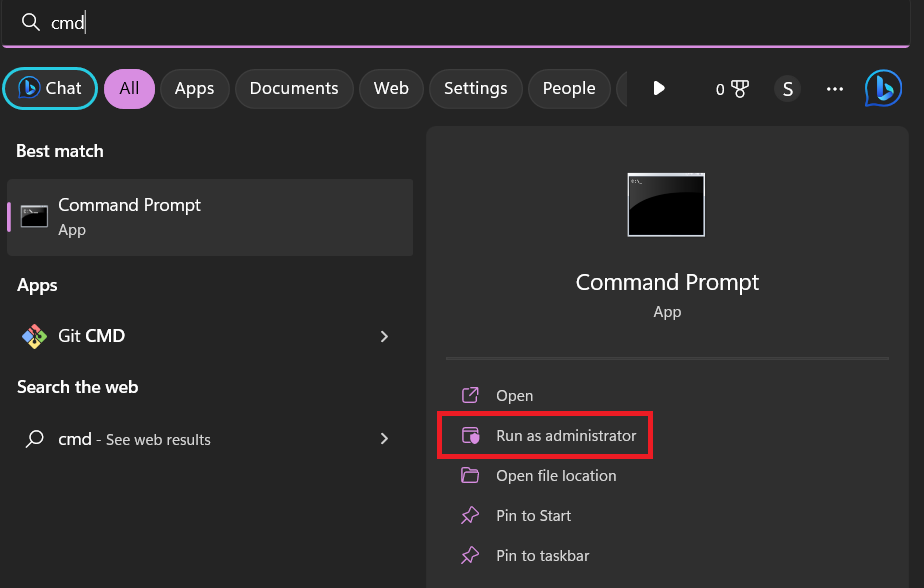924x588 pixels.
Task: Open cmd See web results link
Action: (x=135, y=439)
